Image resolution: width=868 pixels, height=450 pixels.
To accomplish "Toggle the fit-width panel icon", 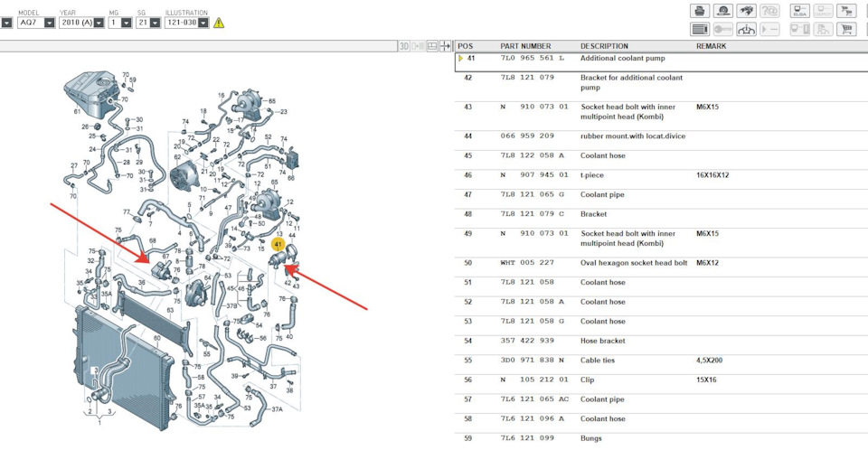I will 445,45.
